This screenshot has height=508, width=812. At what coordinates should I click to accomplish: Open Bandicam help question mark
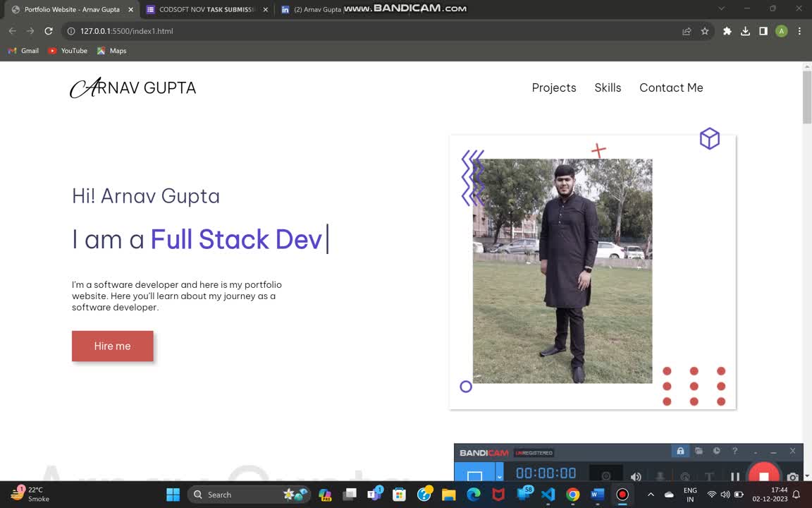click(x=734, y=451)
